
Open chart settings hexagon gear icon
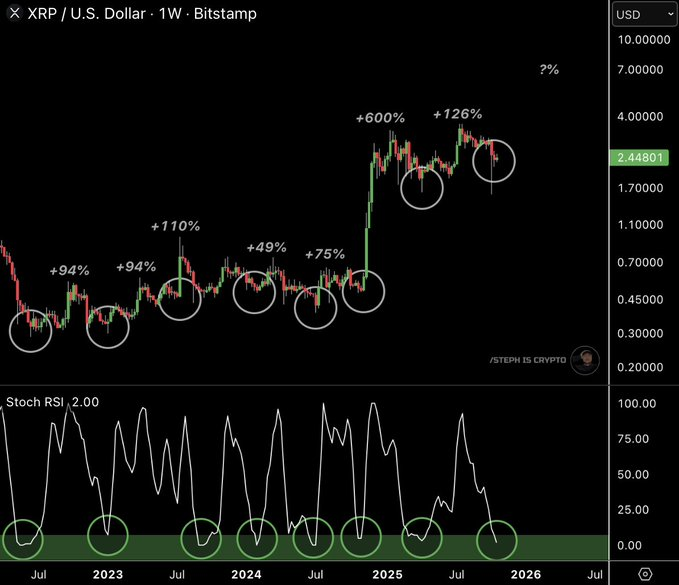[645, 574]
